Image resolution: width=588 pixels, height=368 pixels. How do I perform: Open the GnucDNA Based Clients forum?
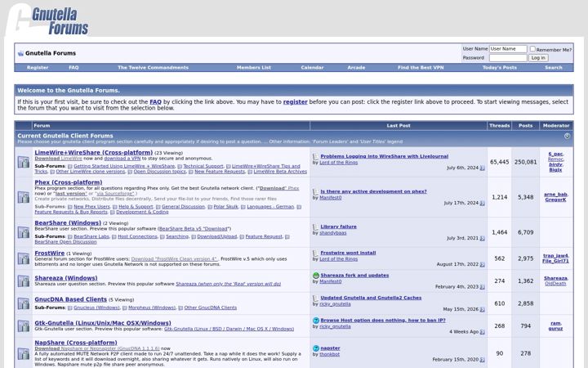point(71,299)
